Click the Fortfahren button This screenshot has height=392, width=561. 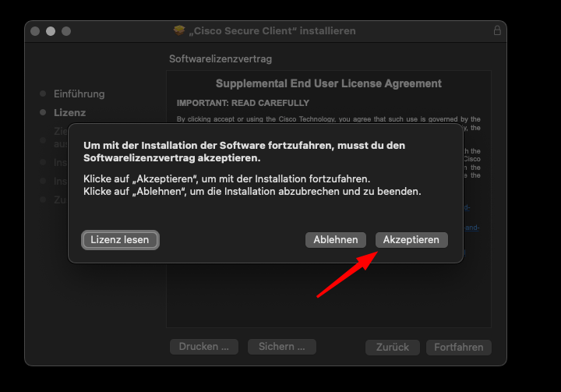click(458, 347)
